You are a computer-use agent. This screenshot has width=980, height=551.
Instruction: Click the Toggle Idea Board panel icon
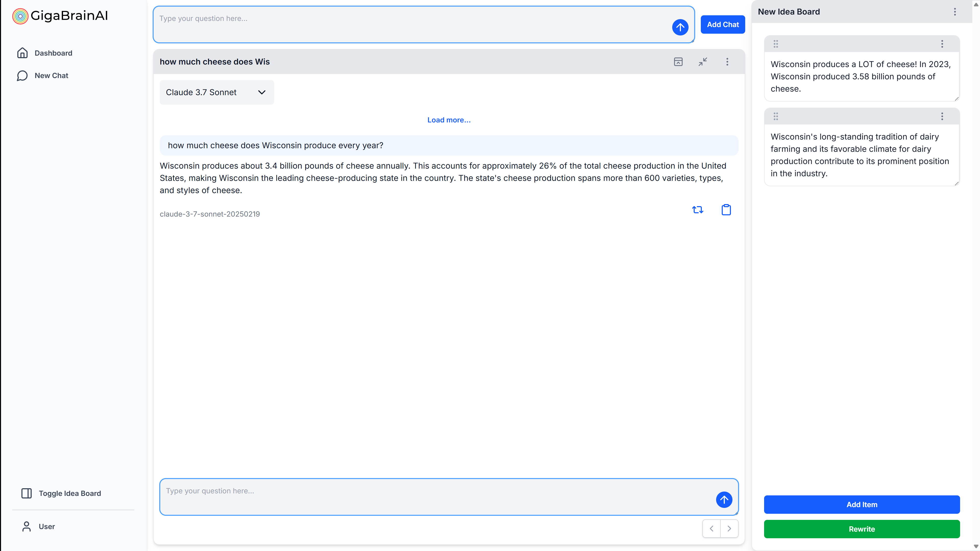click(26, 493)
